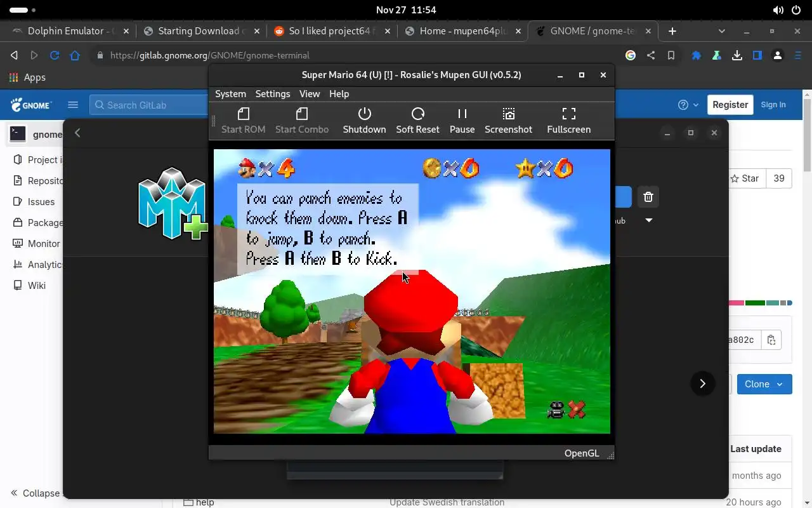Viewport: 812px width, 508px height.
Task: Click the Sign in link
Action: [773, 105]
